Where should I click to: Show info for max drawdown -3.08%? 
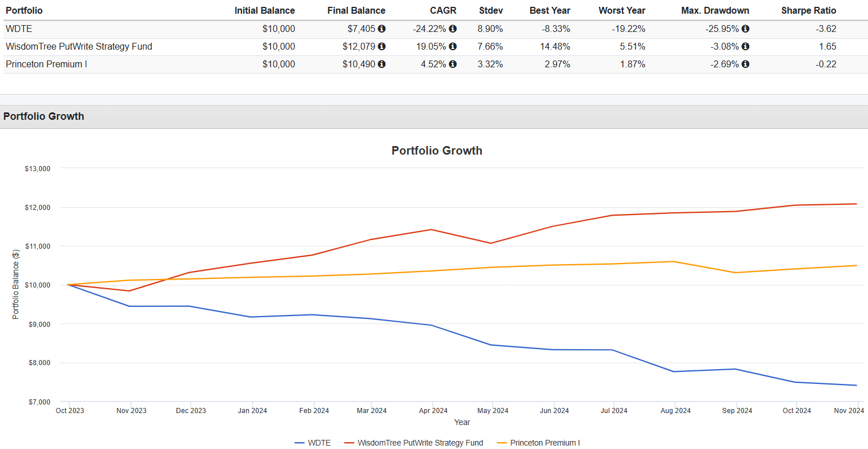tap(745, 46)
